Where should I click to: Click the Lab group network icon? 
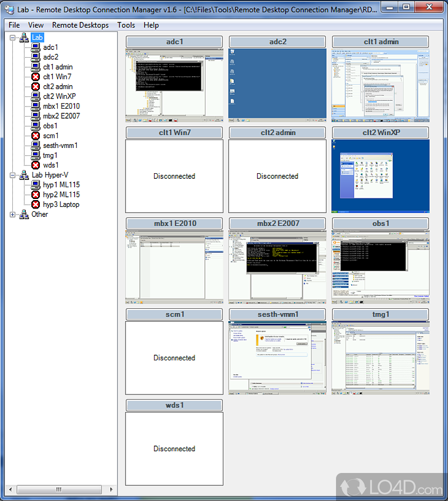click(24, 38)
